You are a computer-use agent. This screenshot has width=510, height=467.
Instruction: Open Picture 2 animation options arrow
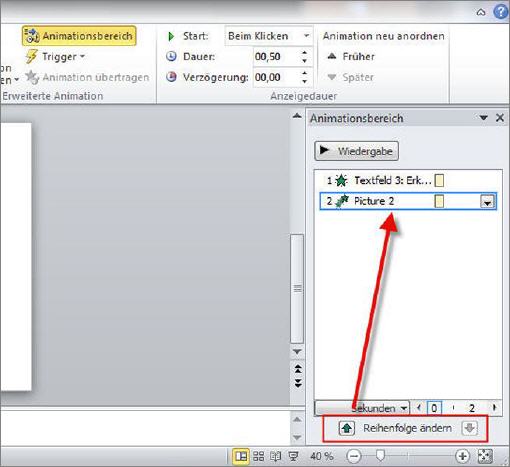pyautogui.click(x=487, y=202)
